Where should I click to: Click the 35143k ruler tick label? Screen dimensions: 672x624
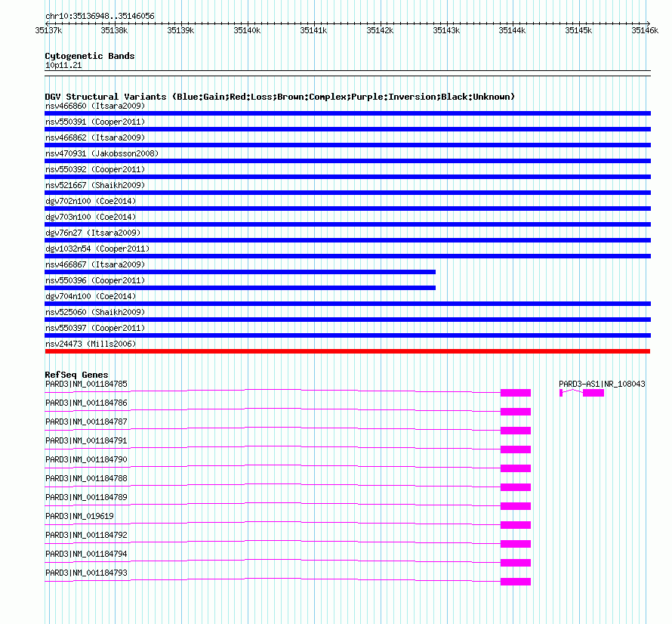[x=446, y=30]
